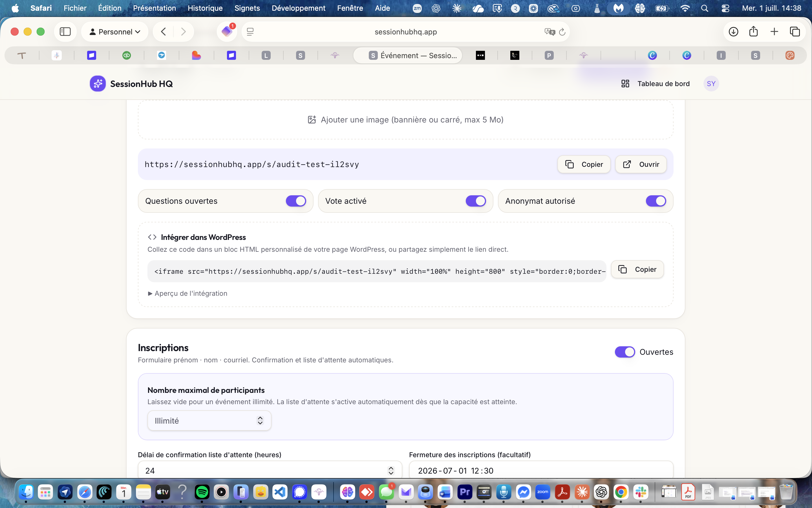Screen dimensions: 812x508
Task: Toggle Questions ouvertes switch
Action: [295, 201]
